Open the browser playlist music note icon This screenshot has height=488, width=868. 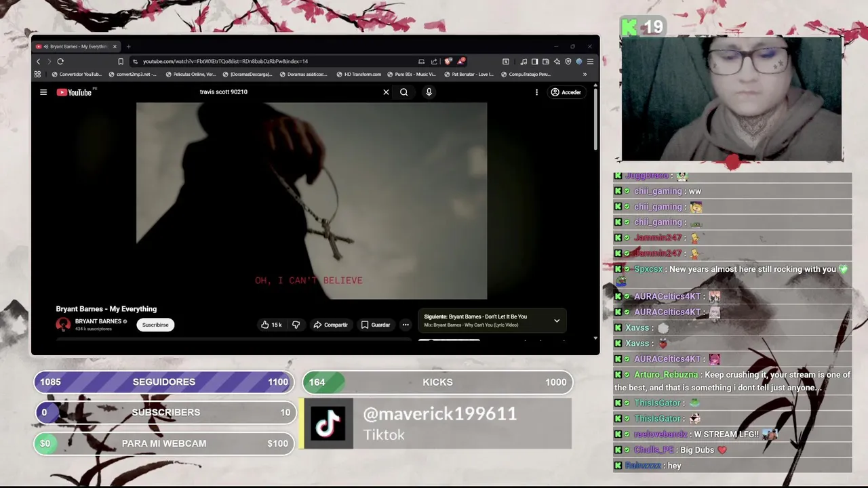[x=524, y=61]
